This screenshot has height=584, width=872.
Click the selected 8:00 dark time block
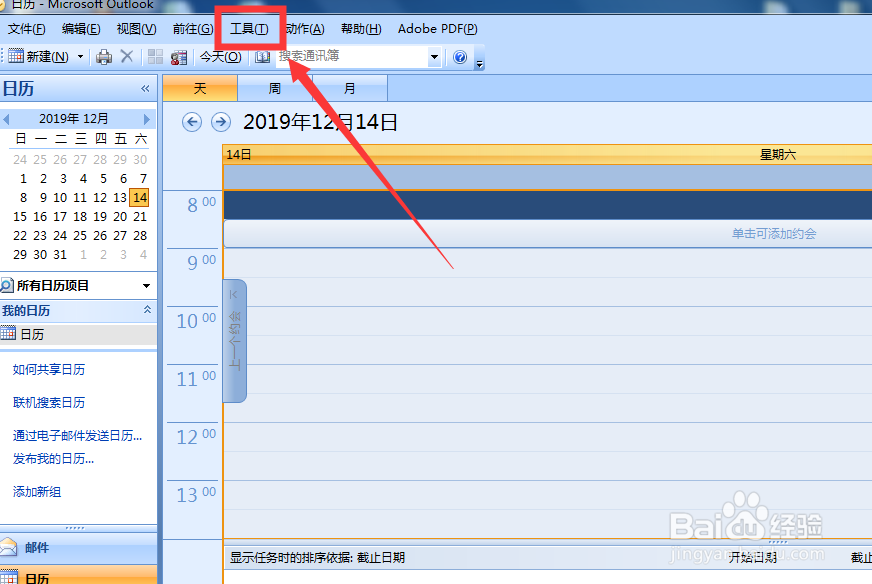(x=548, y=205)
